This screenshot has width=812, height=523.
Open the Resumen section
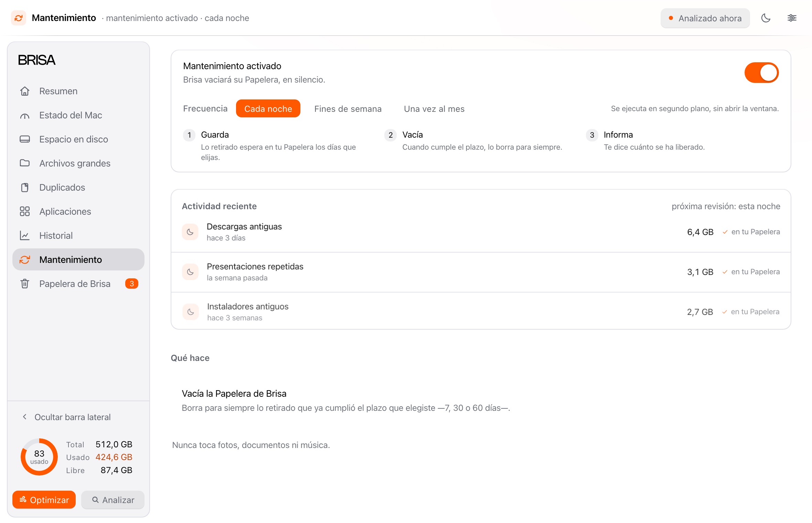pyautogui.click(x=78, y=91)
